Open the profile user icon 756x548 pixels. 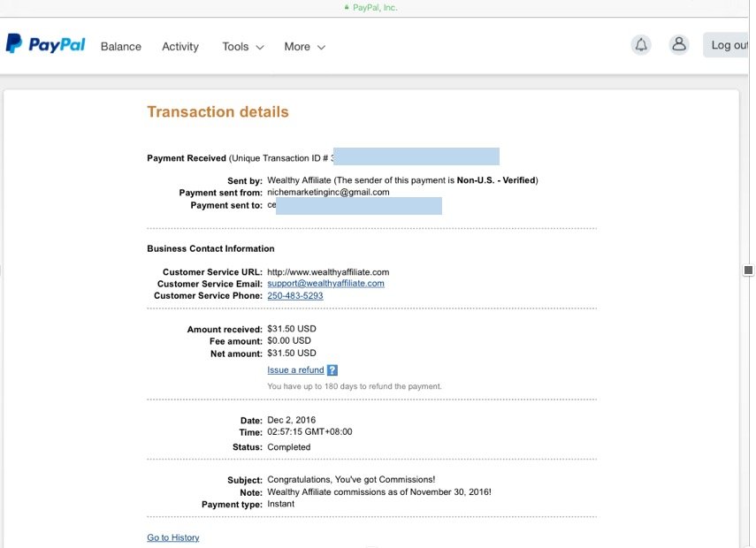tap(679, 44)
